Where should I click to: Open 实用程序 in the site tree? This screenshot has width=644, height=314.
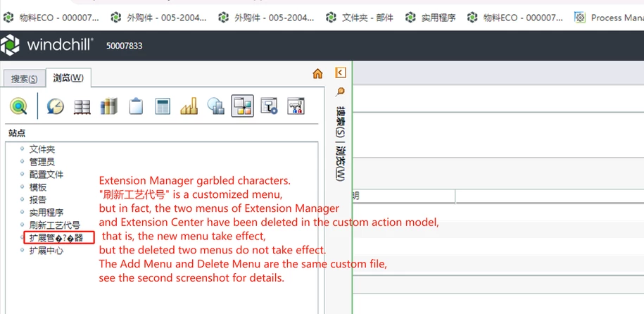46,213
